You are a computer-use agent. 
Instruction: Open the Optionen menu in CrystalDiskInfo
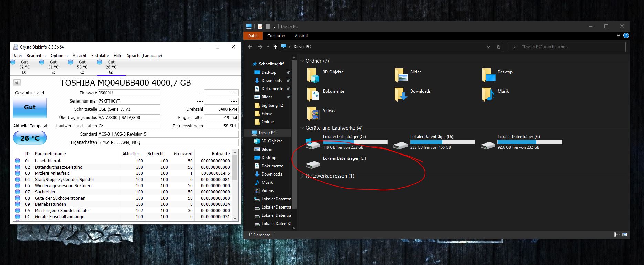[x=59, y=56]
